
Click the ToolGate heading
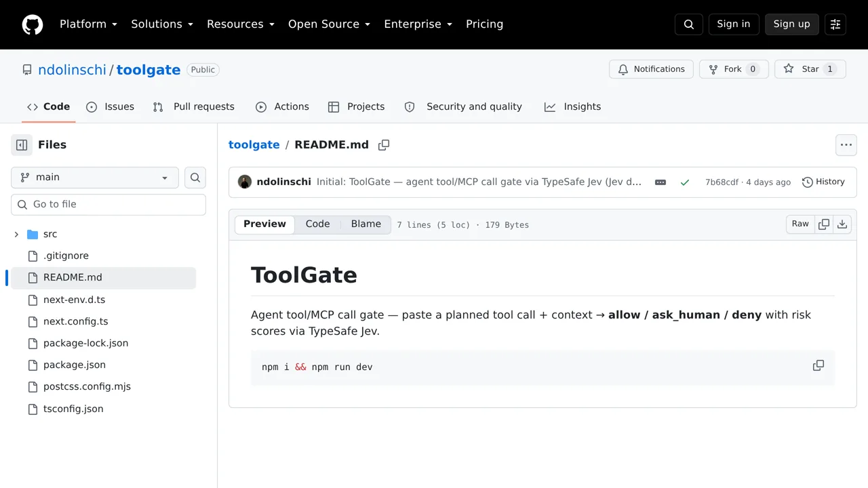304,275
